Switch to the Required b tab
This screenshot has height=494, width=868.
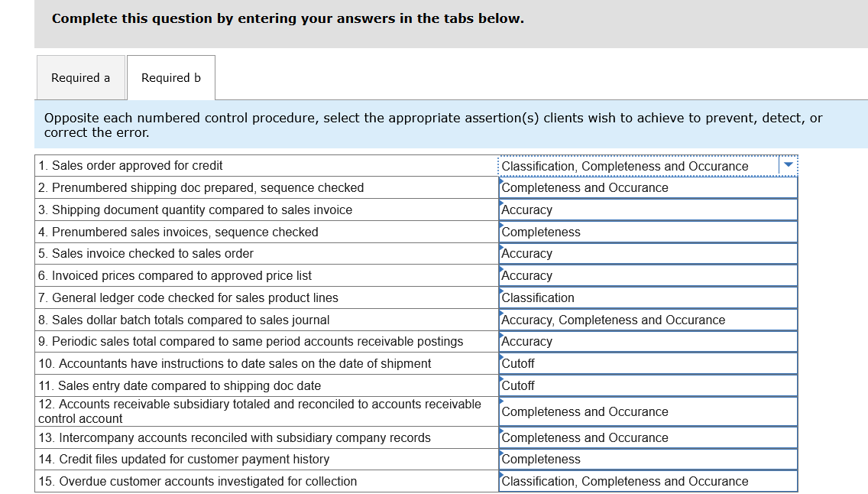[170, 77]
